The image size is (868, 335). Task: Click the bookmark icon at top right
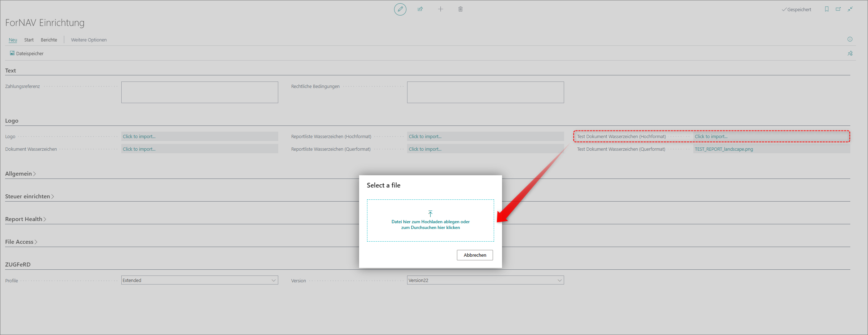[x=826, y=9]
